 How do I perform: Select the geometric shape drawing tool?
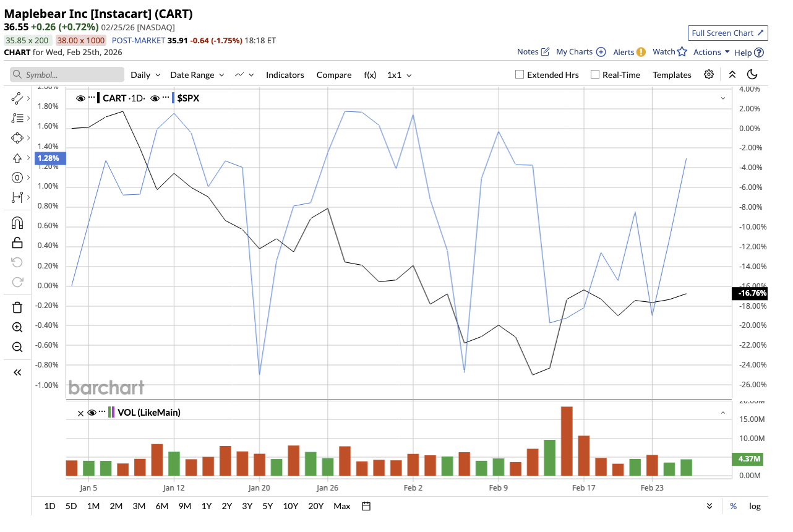[x=17, y=138]
